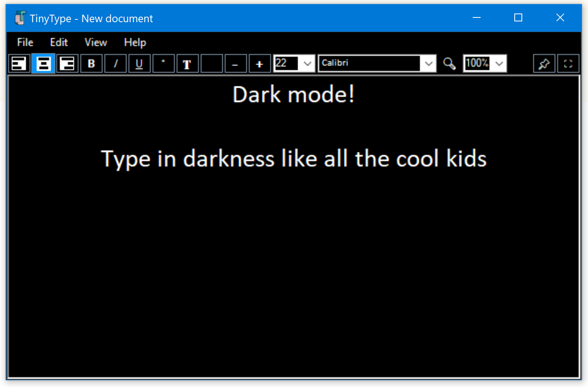Align text to the left

coord(19,63)
